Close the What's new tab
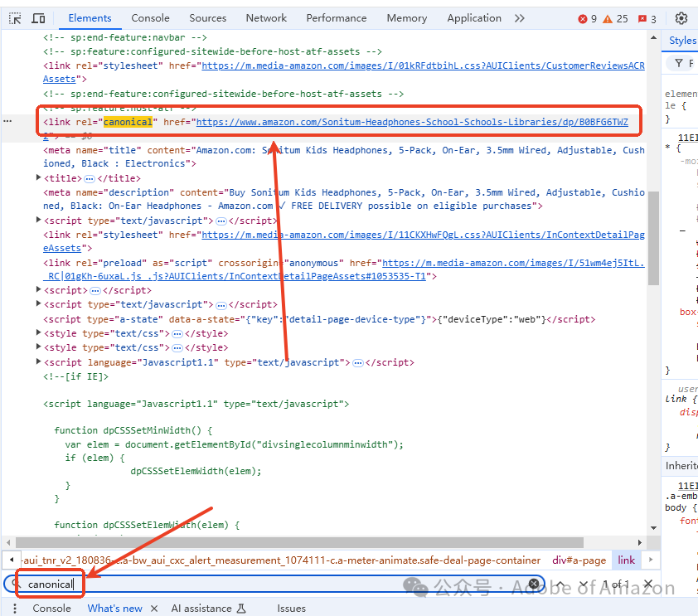 point(154,609)
